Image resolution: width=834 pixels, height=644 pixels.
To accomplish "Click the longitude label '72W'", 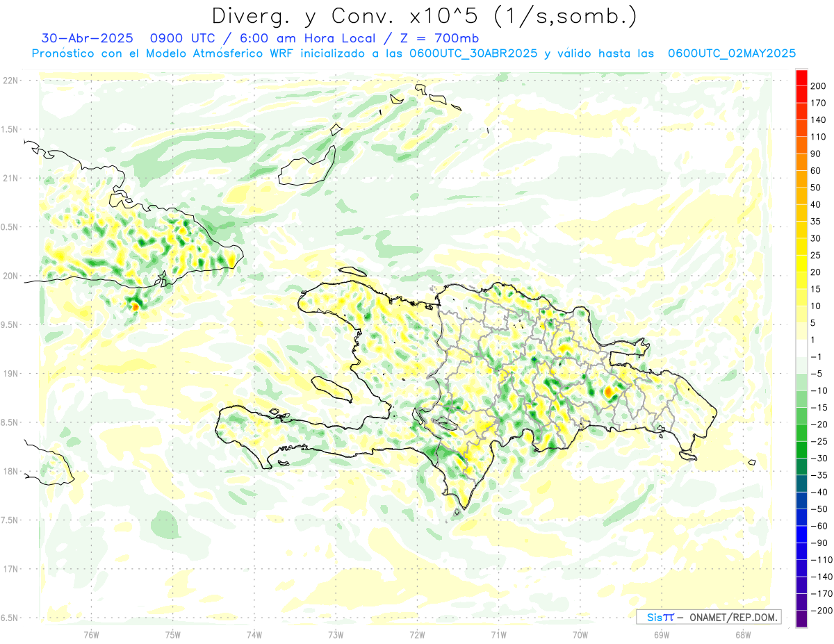I will 417,635.
